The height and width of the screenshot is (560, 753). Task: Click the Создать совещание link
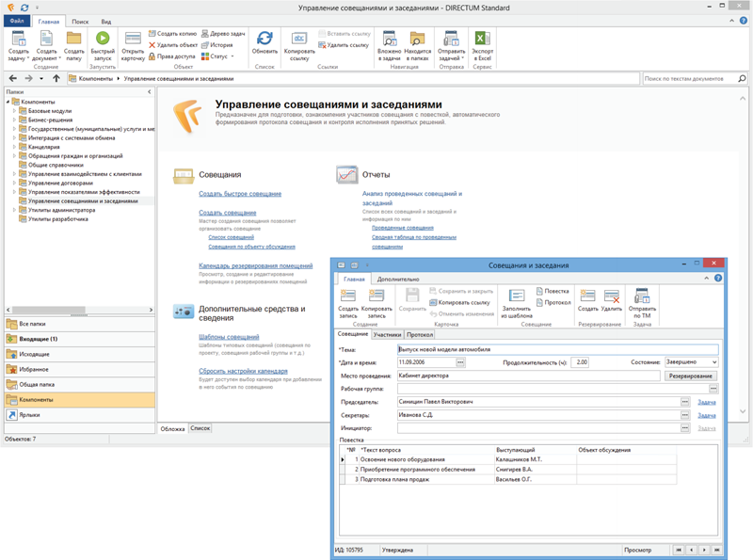pos(228,213)
